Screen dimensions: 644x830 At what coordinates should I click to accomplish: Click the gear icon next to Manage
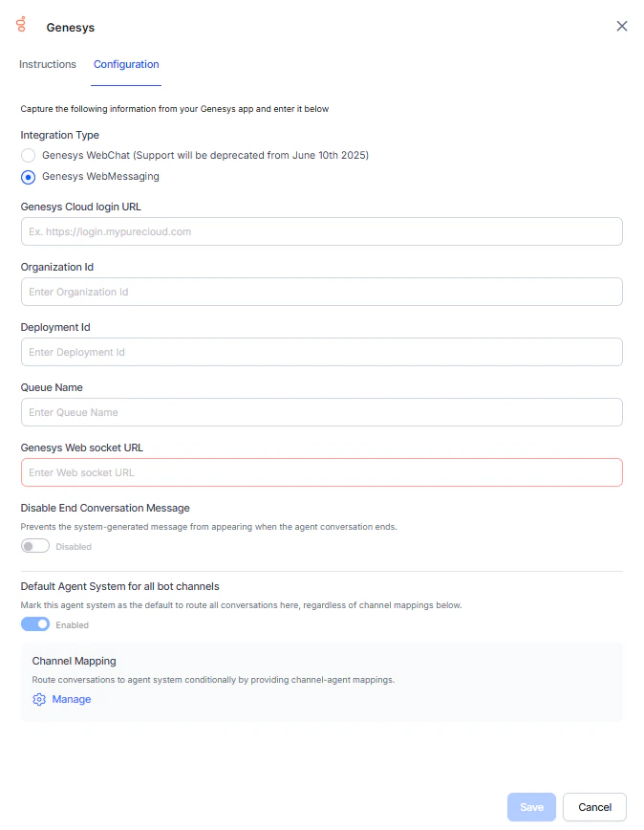coord(38,699)
